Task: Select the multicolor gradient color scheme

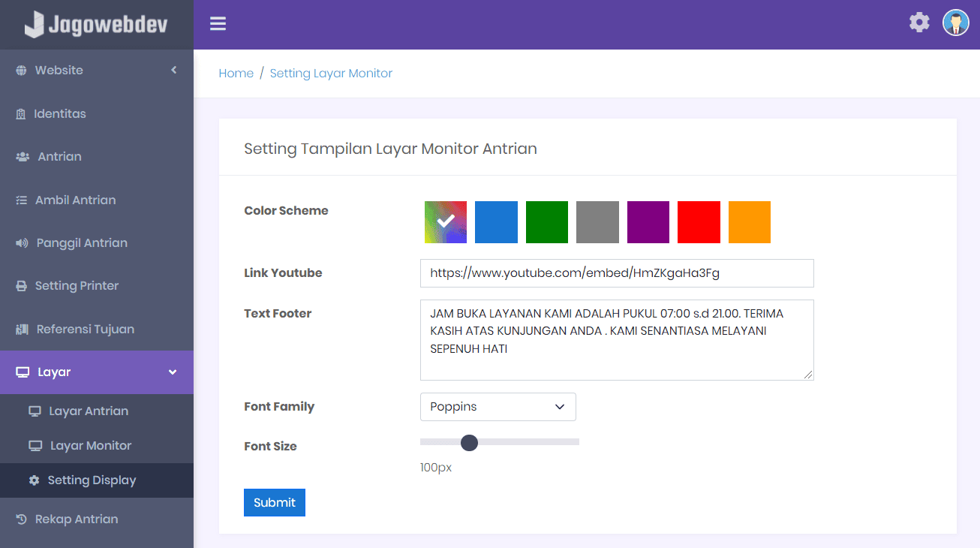Action: tap(446, 222)
